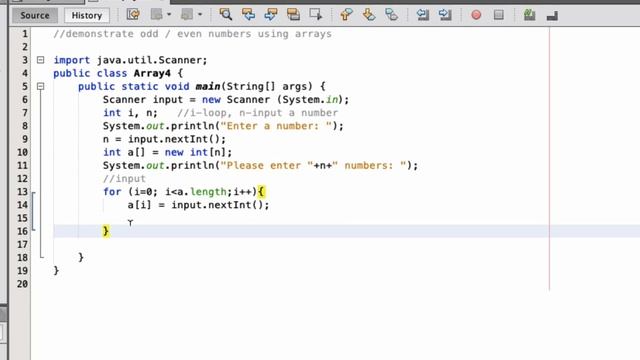Stop macro recording square icon
The width and height of the screenshot is (640, 360).
tap(498, 15)
